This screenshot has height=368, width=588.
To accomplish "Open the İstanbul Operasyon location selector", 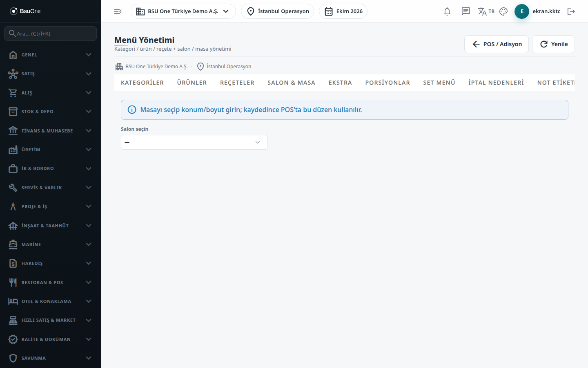I will (278, 11).
